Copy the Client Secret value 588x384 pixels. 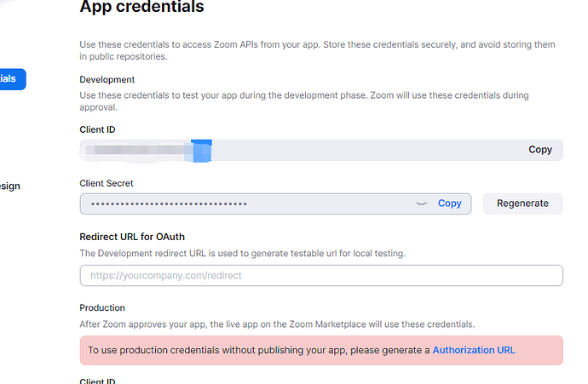tap(449, 203)
